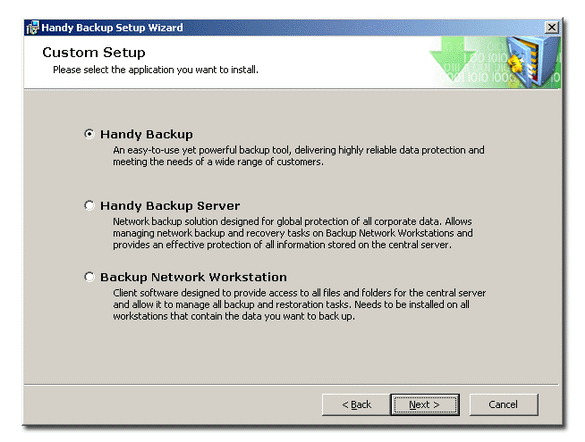Click the green download arrow graphic in banner
The image size is (585, 442).
[x=452, y=58]
